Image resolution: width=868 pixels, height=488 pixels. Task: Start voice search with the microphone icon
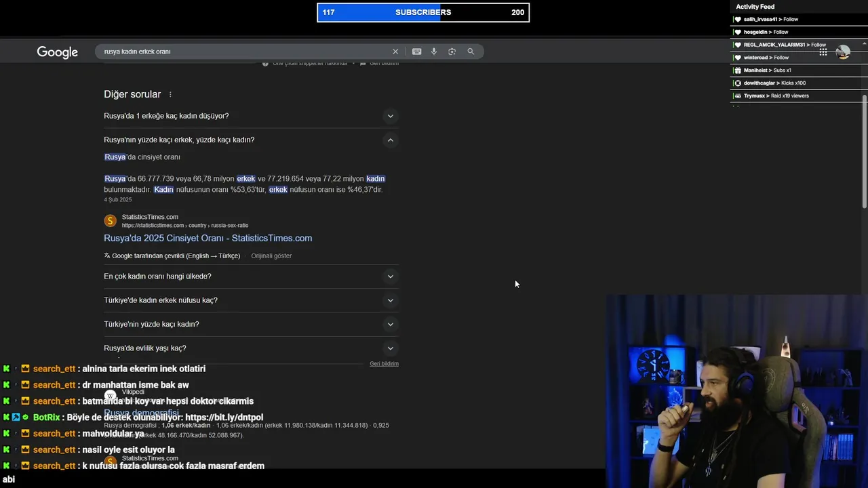[x=434, y=52]
